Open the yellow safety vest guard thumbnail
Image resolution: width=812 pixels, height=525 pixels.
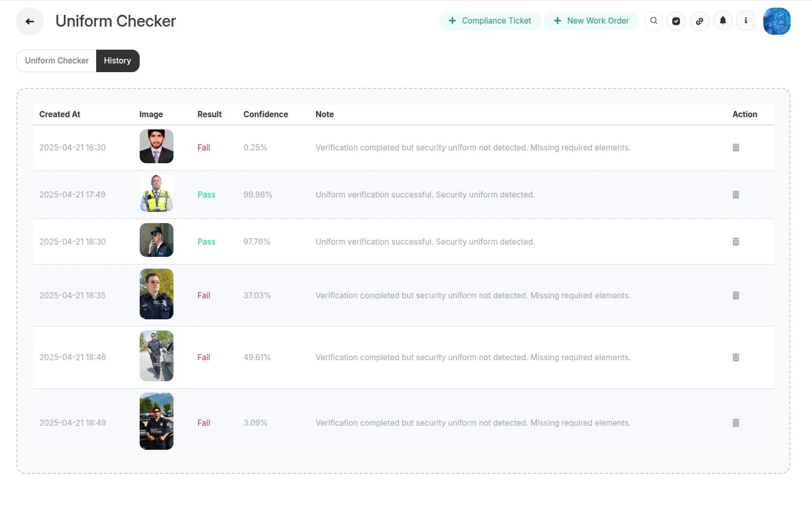tap(157, 193)
